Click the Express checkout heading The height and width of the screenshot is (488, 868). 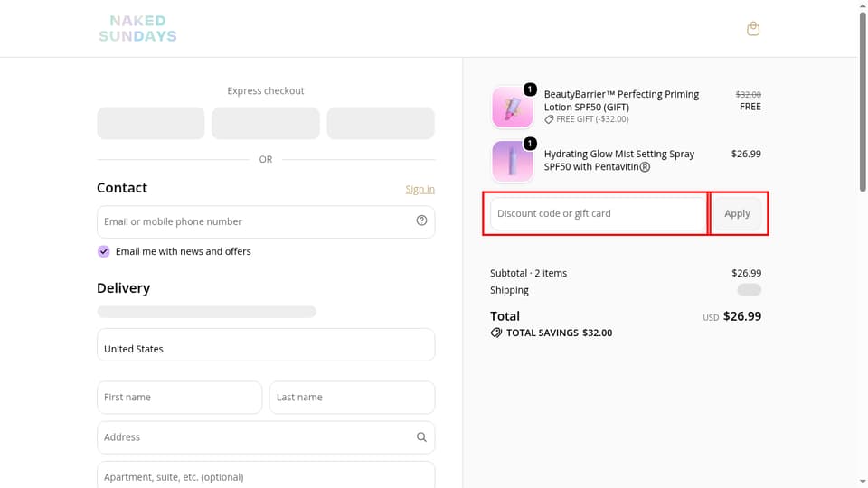coord(266,90)
